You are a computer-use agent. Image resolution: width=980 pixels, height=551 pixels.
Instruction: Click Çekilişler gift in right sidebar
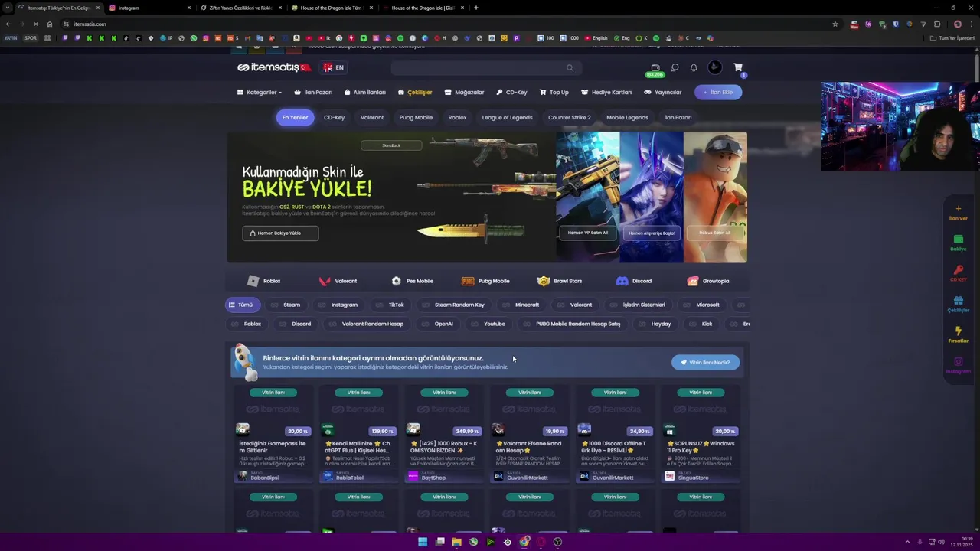(x=958, y=305)
